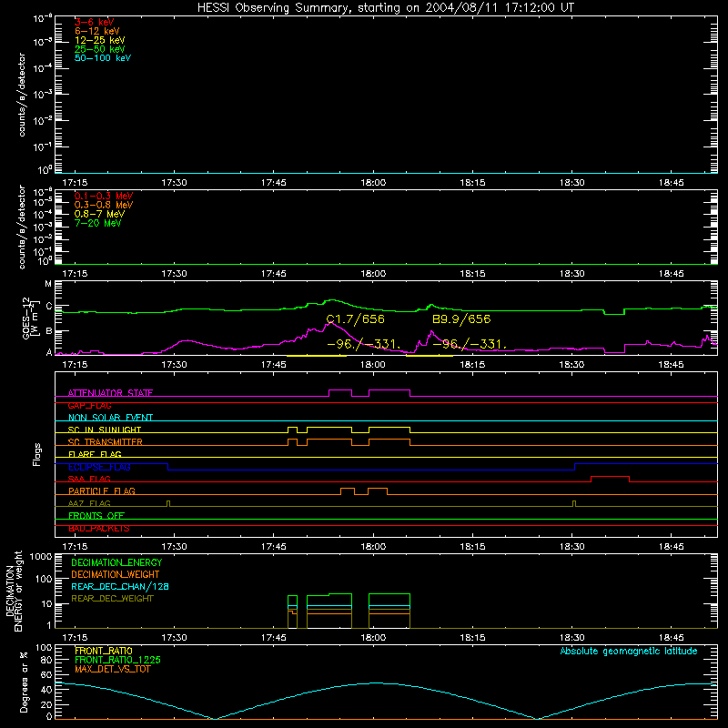Image resolution: width=728 pixels, height=728 pixels.
Task: Select the FRONTS_OFF flag label
Action: coord(96,516)
